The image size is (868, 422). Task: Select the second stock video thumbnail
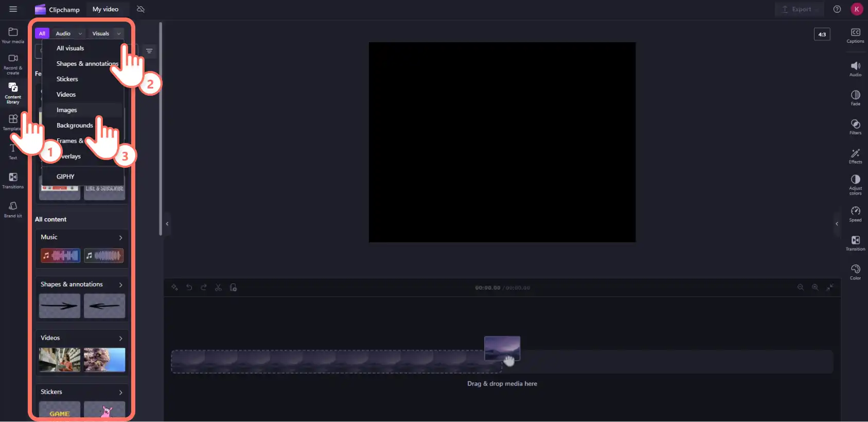[104, 360]
